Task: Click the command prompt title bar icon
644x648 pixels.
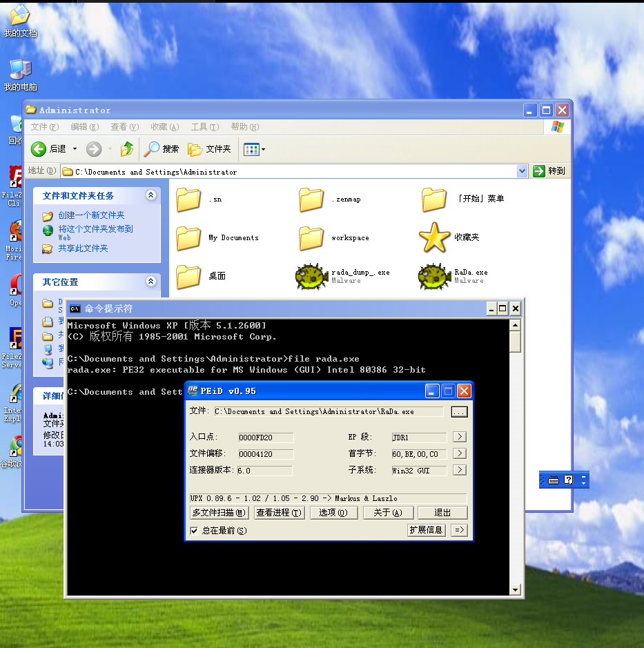Action: pyautogui.click(x=75, y=308)
